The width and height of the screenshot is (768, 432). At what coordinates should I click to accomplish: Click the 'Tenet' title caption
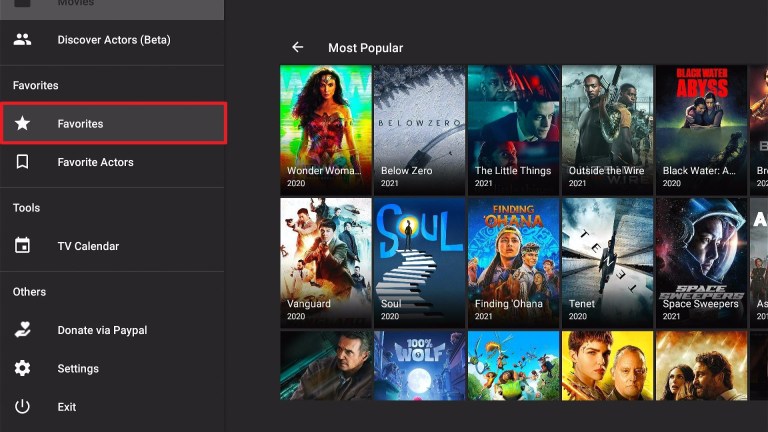pos(581,304)
